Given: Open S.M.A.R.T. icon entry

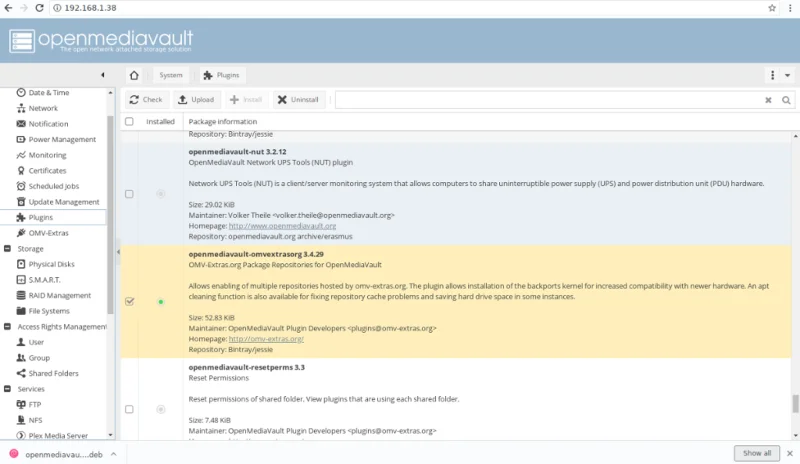Looking at the screenshot, I should tap(21, 280).
